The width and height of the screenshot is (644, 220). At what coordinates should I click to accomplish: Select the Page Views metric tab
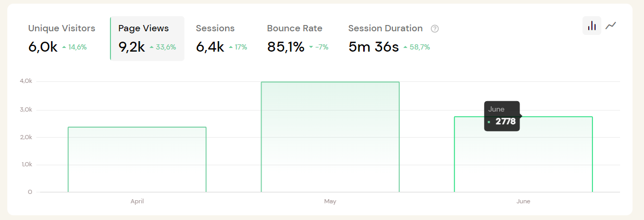[147, 38]
